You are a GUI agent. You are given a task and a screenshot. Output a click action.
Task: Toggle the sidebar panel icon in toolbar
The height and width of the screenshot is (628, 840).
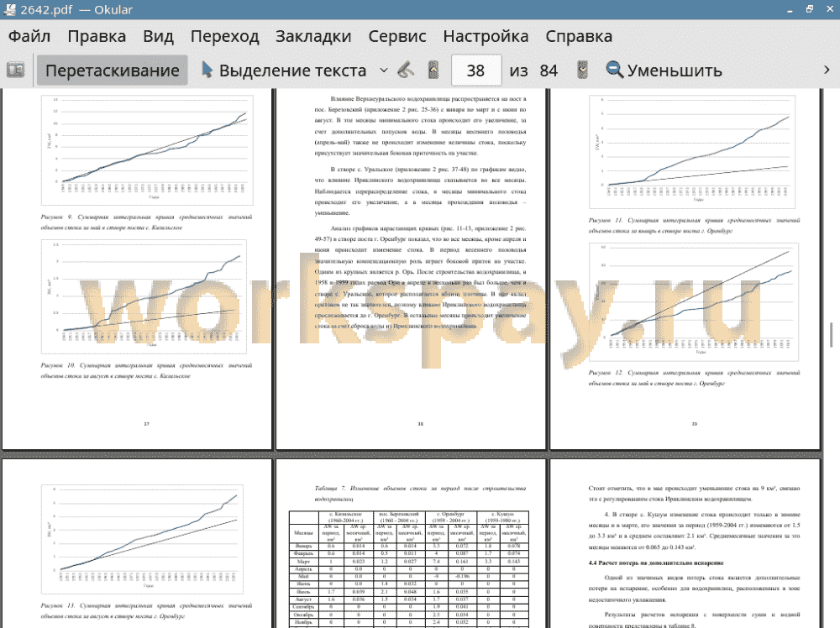point(15,71)
